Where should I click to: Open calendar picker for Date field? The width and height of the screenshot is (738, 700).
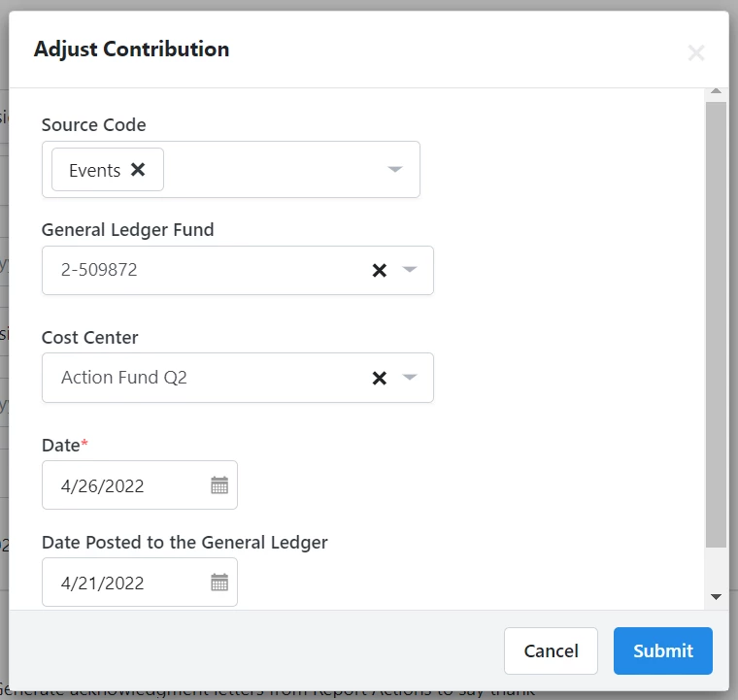(x=219, y=485)
